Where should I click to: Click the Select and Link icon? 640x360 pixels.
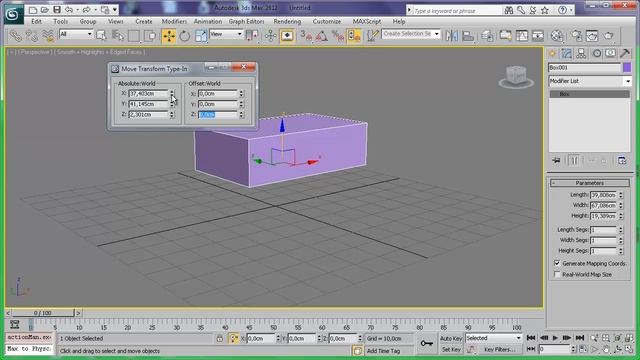pyautogui.click(x=15, y=36)
